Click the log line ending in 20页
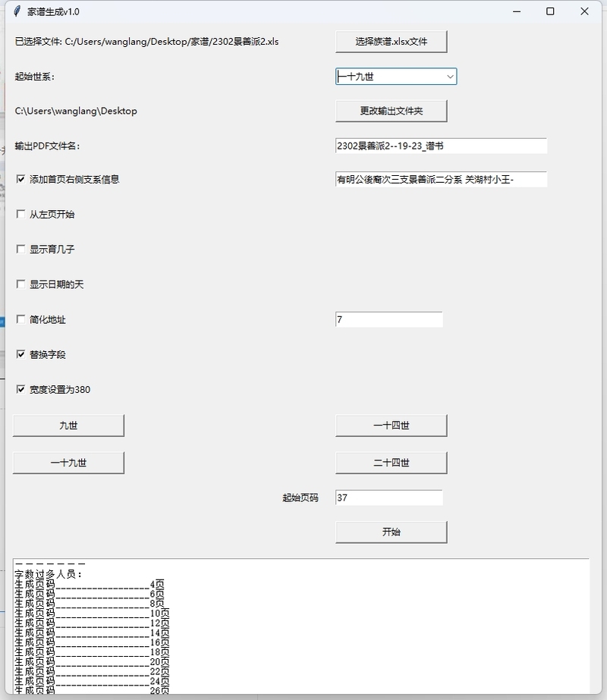Viewport: 607px width, 700px height. coord(92,662)
